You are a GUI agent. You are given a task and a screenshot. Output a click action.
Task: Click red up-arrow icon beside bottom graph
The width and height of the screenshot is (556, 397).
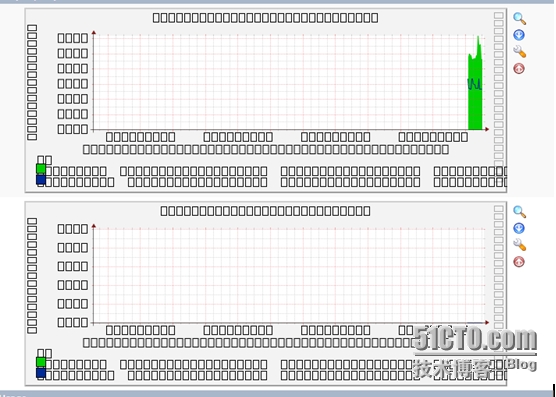519,262
